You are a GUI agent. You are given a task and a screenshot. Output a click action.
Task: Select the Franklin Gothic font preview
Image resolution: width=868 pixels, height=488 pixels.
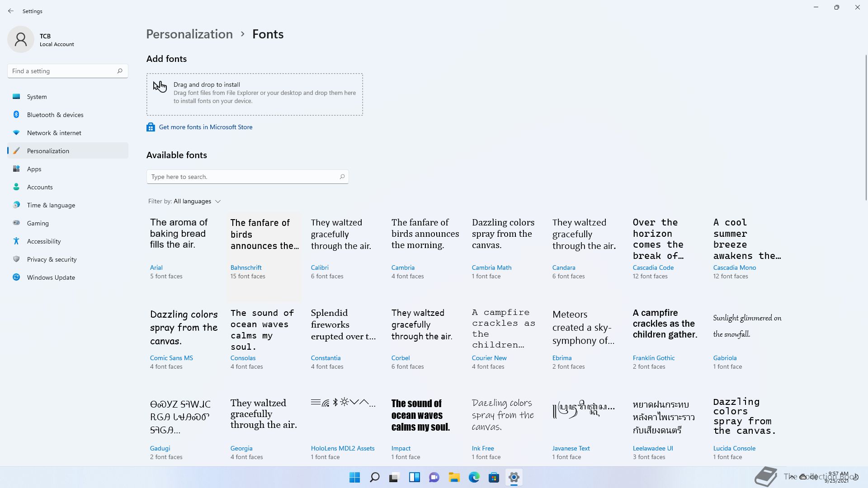click(x=665, y=324)
